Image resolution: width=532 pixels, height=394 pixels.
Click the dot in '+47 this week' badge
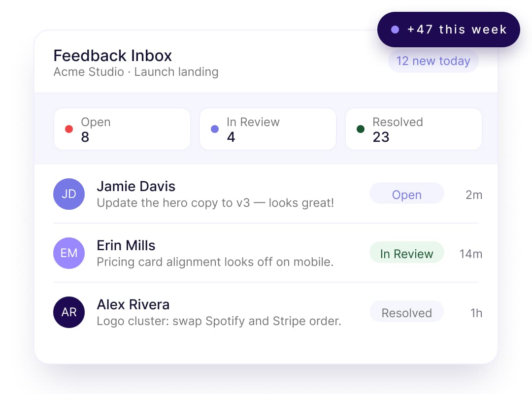coord(395,30)
